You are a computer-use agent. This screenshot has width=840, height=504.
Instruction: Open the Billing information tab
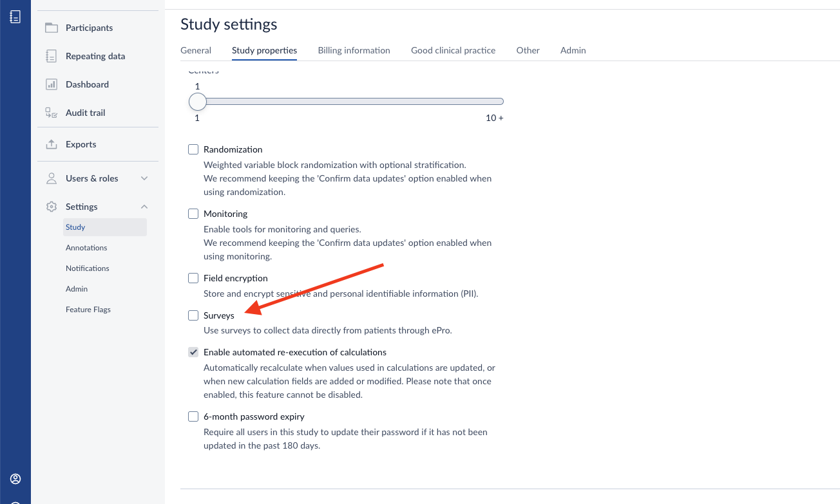click(354, 50)
